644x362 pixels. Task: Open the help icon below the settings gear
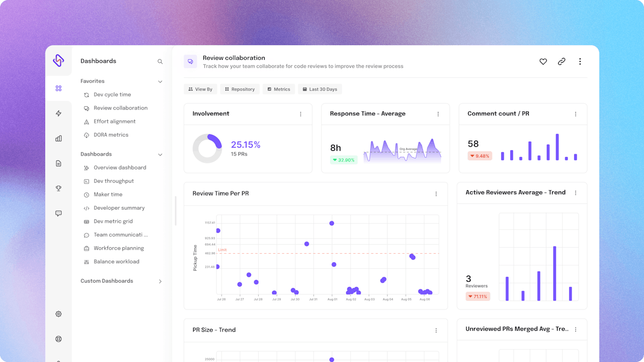pyautogui.click(x=58, y=338)
